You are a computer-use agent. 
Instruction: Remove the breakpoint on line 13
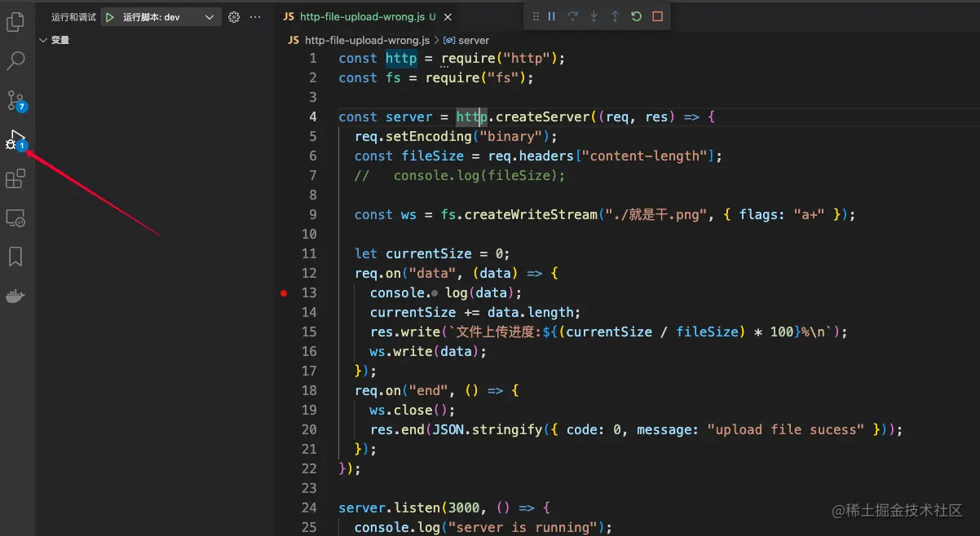pos(284,292)
